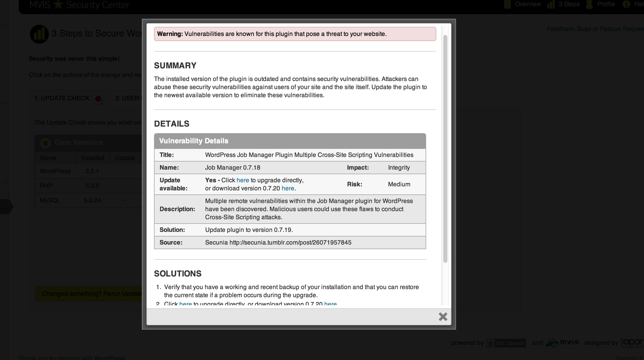Click the Help info icon in header
Image resolution: width=644 pixels, height=360 pixels.
626,4
